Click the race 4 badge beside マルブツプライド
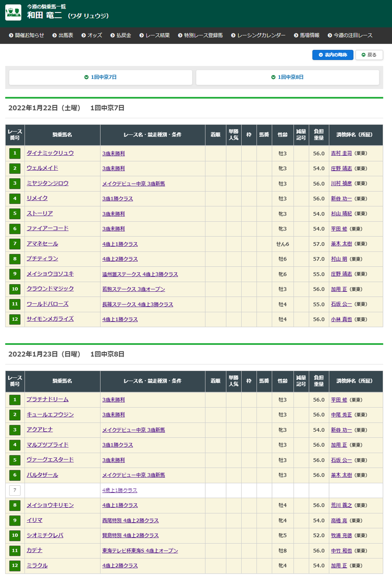Viewport: 392px width, 577px height. click(x=15, y=445)
